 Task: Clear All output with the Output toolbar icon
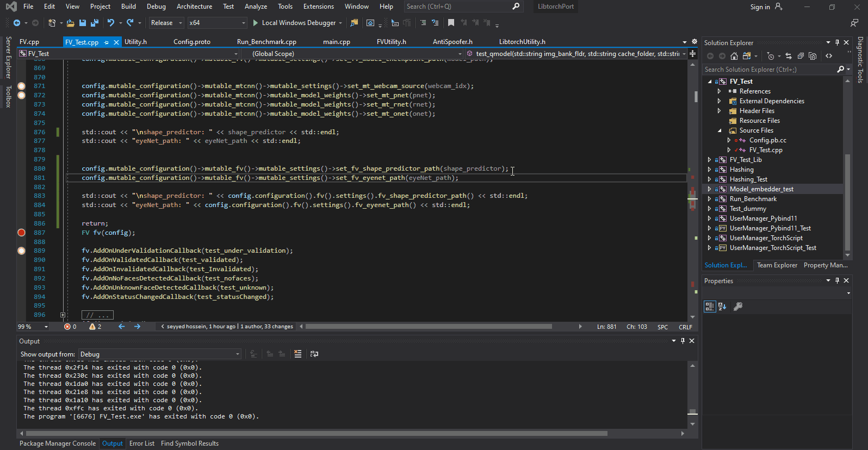pos(297,354)
